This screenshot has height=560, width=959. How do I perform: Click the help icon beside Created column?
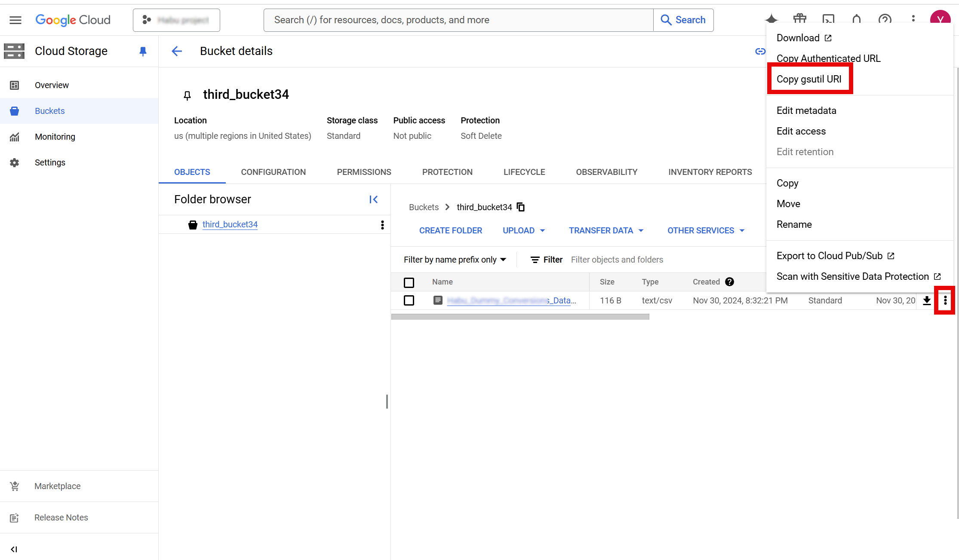pos(729,282)
